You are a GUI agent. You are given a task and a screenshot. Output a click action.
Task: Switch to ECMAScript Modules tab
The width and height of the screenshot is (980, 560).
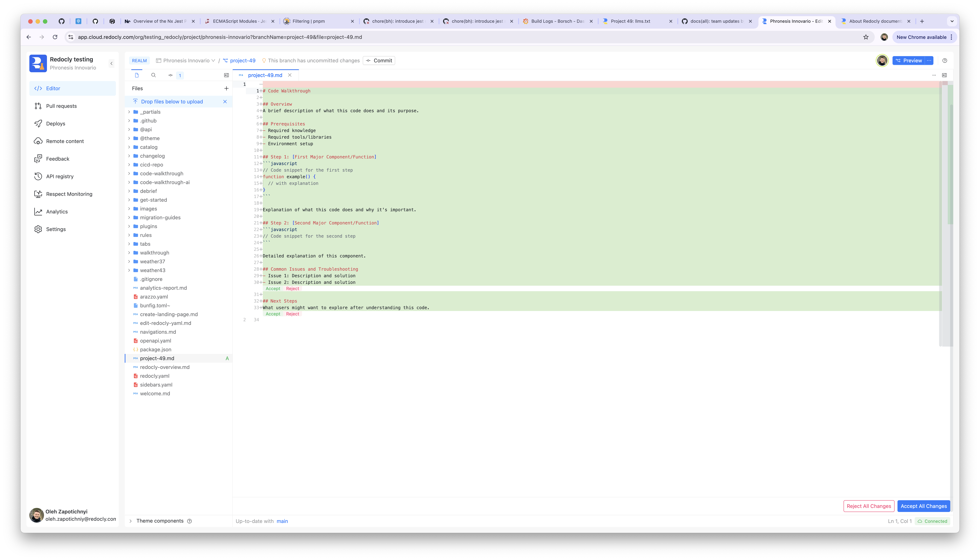pyautogui.click(x=239, y=21)
